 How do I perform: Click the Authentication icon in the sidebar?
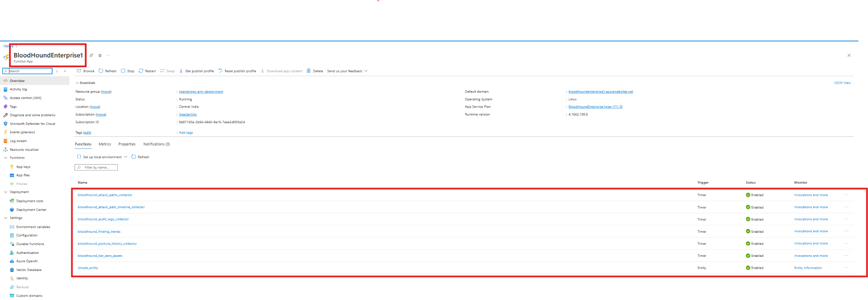(12, 253)
